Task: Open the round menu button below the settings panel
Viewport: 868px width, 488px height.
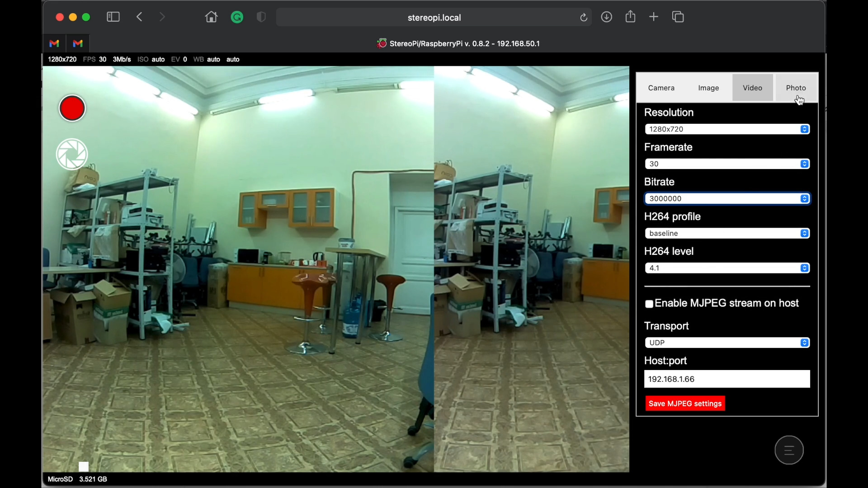Action: pyautogui.click(x=789, y=450)
